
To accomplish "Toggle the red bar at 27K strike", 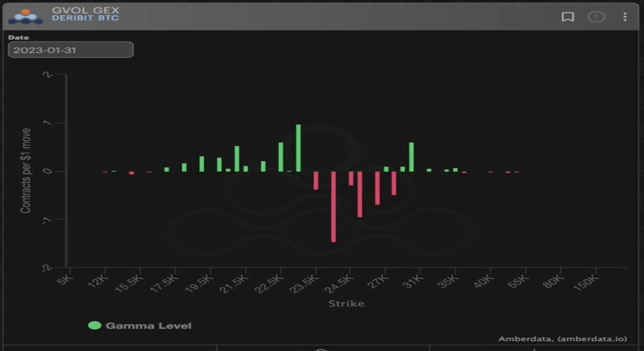I will 378,188.
